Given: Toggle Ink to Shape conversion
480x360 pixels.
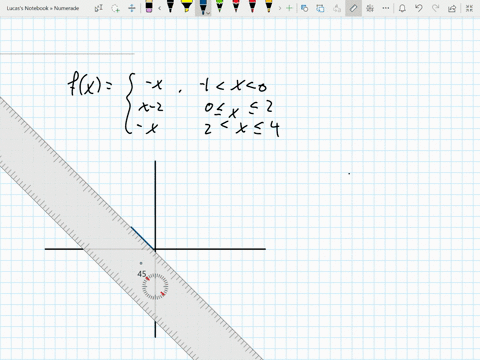Looking at the screenshot, I should pos(320,8).
